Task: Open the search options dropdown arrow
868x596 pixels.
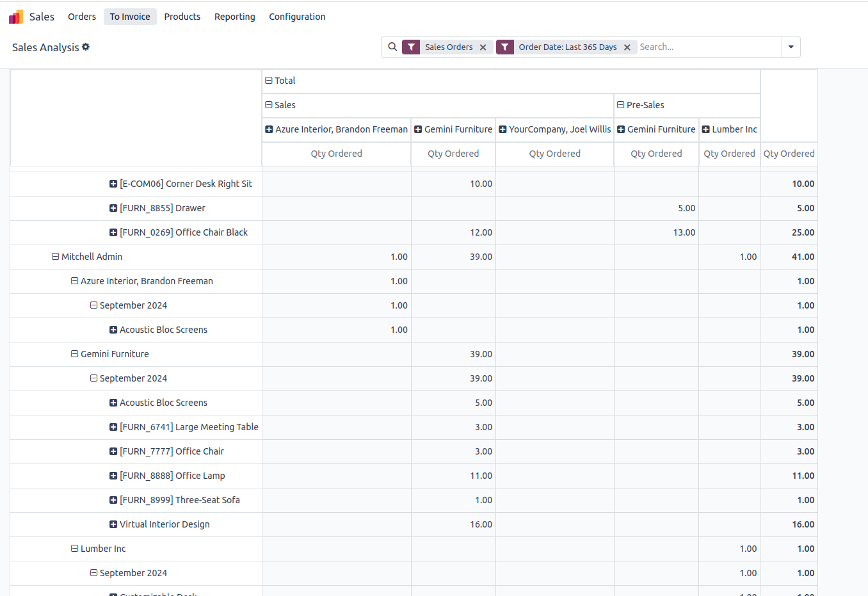Action: (791, 47)
